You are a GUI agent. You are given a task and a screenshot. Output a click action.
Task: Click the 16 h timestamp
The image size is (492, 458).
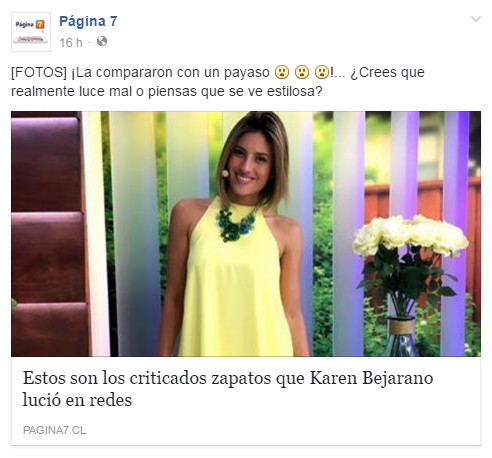click(71, 42)
